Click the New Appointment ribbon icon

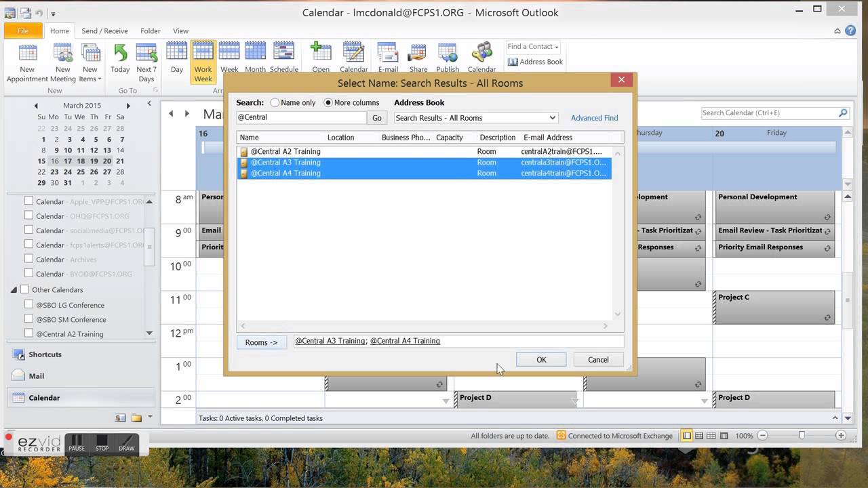click(27, 62)
